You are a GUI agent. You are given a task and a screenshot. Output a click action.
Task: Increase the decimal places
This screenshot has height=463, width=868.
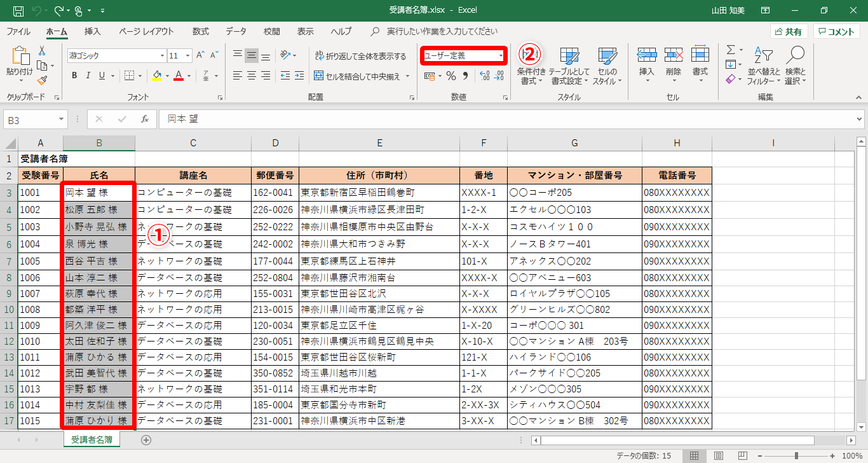point(484,76)
